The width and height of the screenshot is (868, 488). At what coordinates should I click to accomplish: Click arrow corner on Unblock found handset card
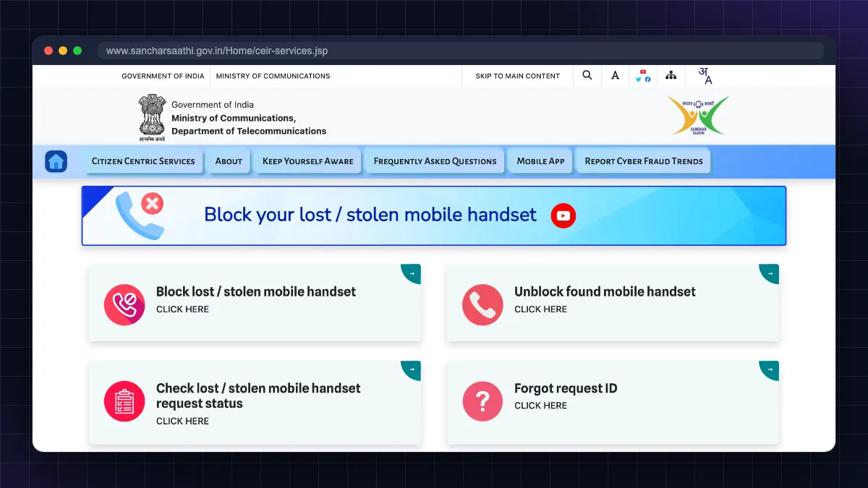click(770, 273)
